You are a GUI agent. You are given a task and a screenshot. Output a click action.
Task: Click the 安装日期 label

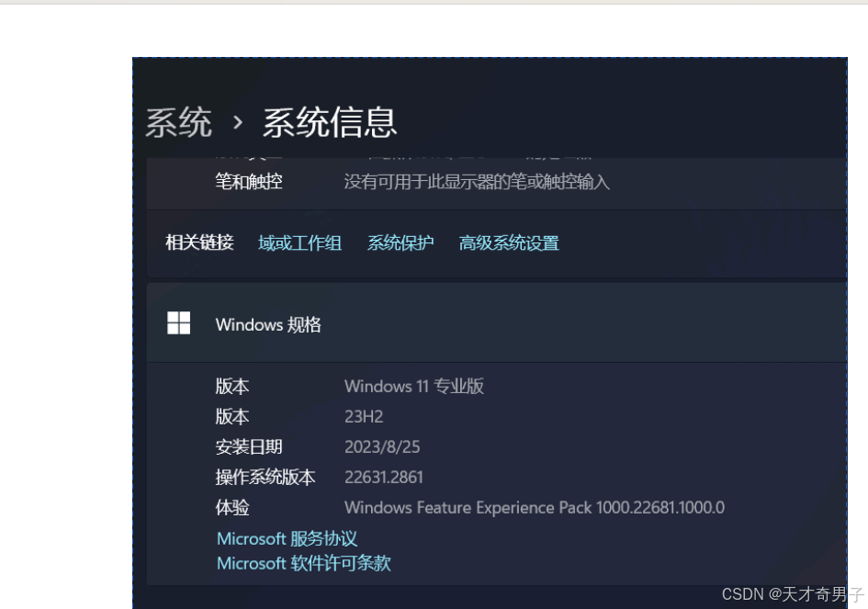pyautogui.click(x=249, y=446)
